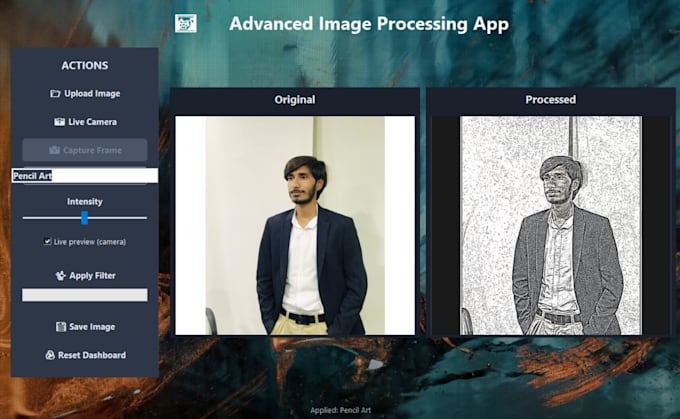Click the Original panel heading
Viewport: 680px width, 419px height.
[295, 100]
